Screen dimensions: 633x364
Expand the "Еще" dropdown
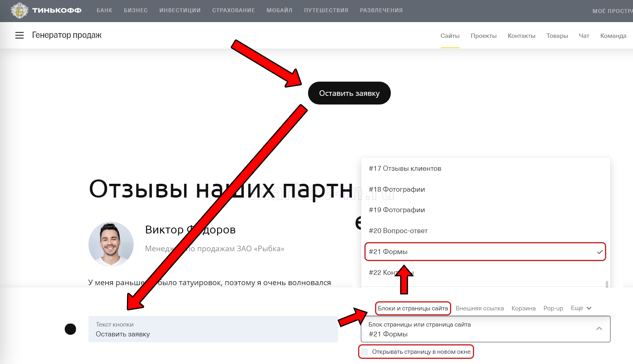pyautogui.click(x=581, y=308)
